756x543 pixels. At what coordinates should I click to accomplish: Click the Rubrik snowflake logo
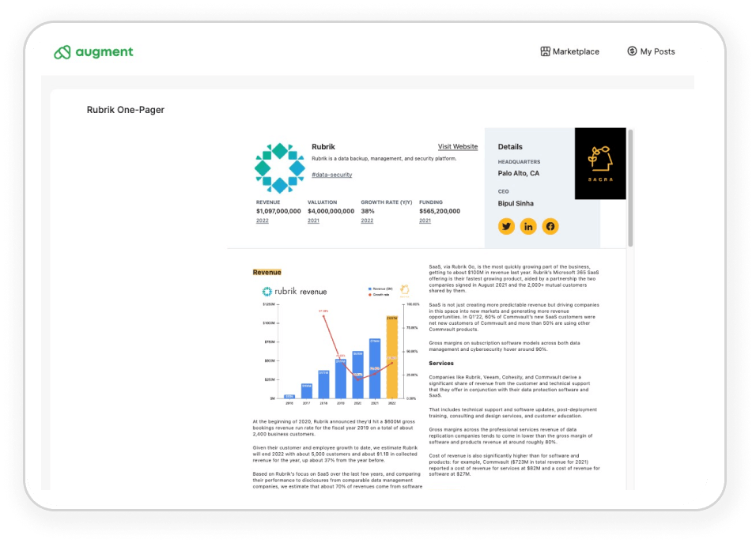point(280,168)
